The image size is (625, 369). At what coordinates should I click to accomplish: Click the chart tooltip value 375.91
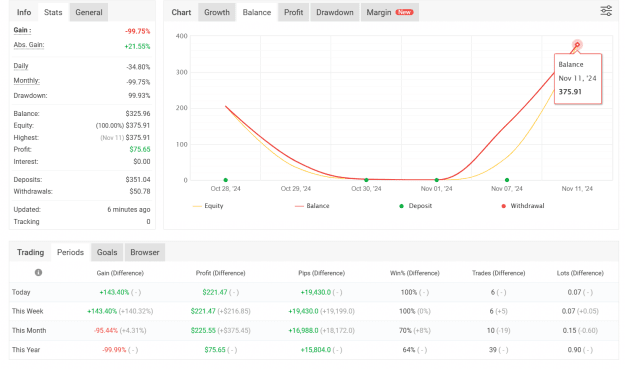570,92
